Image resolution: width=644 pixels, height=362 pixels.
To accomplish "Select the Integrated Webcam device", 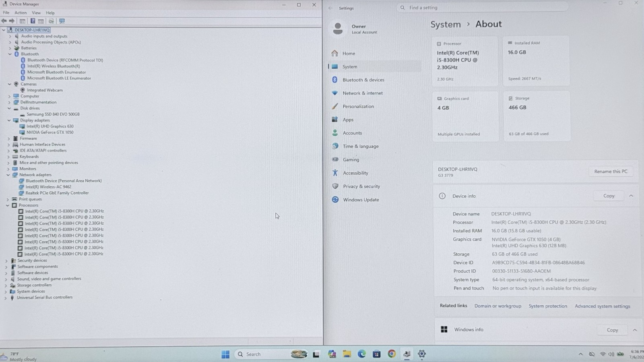I will (x=45, y=90).
